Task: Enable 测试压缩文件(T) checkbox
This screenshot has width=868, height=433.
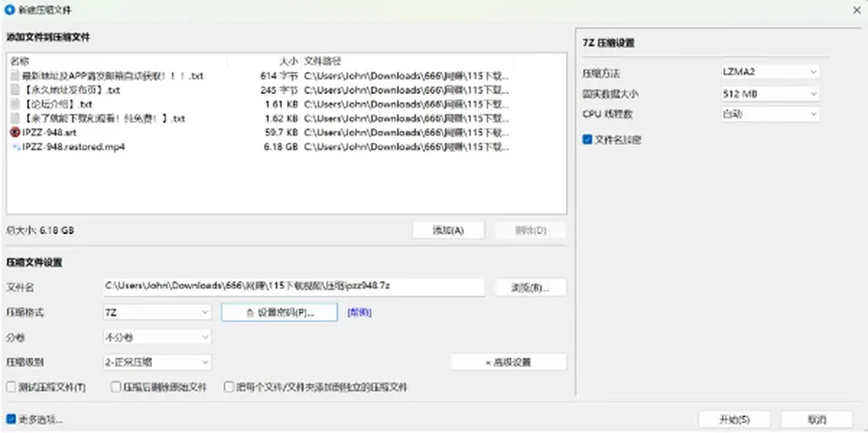Action: (x=11, y=387)
